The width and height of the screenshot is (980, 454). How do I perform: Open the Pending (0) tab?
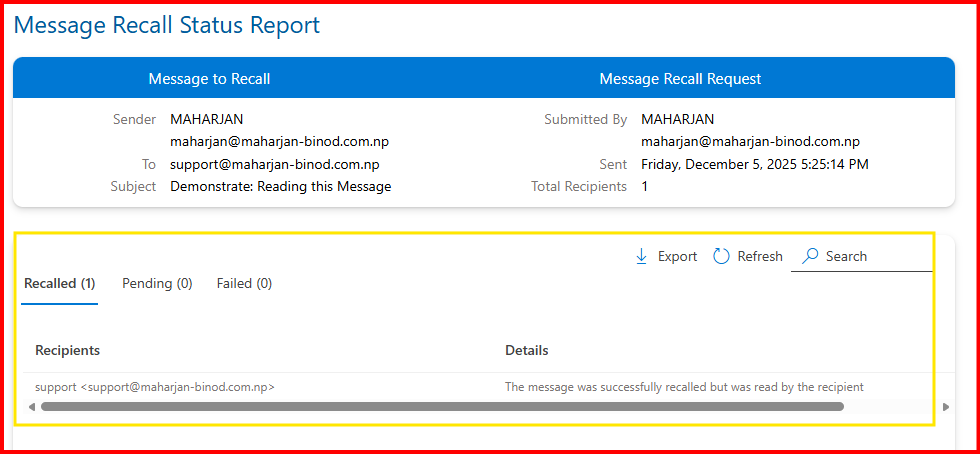(157, 284)
